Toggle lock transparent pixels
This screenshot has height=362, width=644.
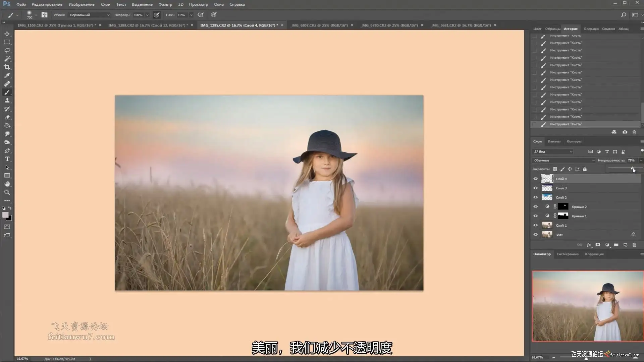[x=555, y=169]
